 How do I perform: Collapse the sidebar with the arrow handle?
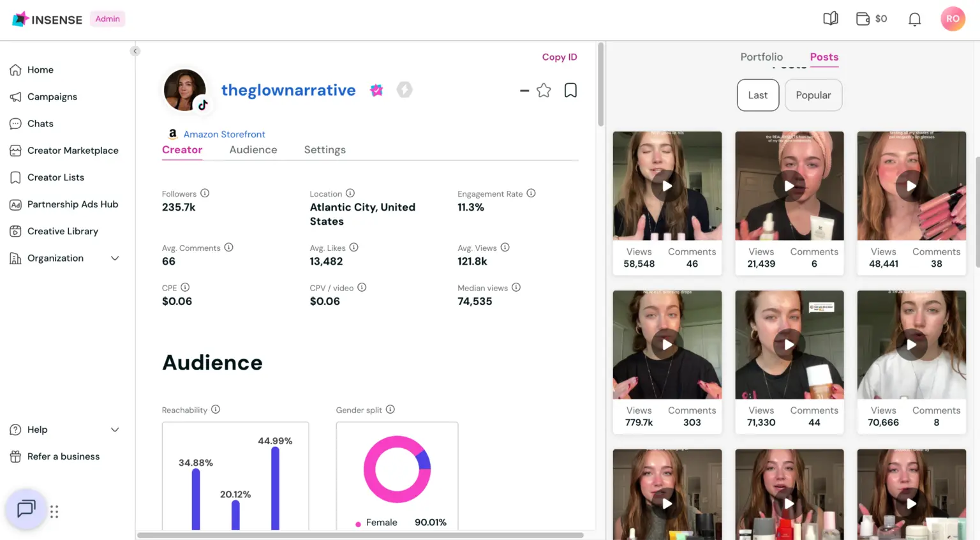[135, 51]
